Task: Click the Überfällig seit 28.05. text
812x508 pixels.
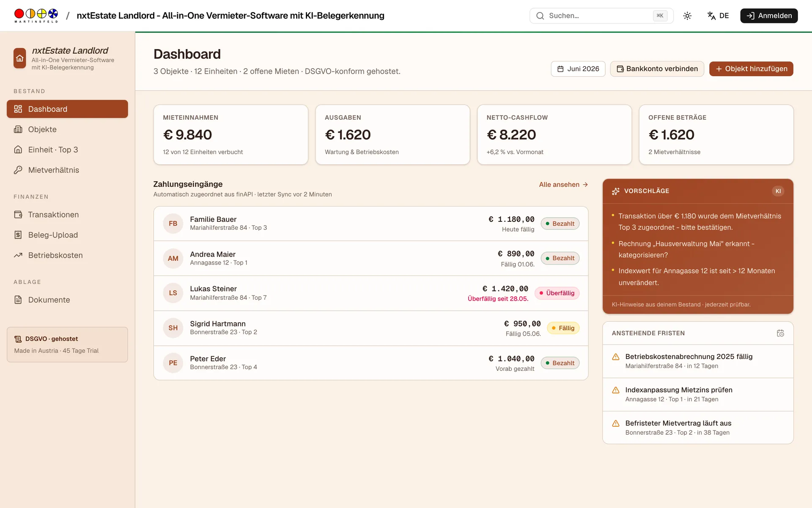Action: 498,299
